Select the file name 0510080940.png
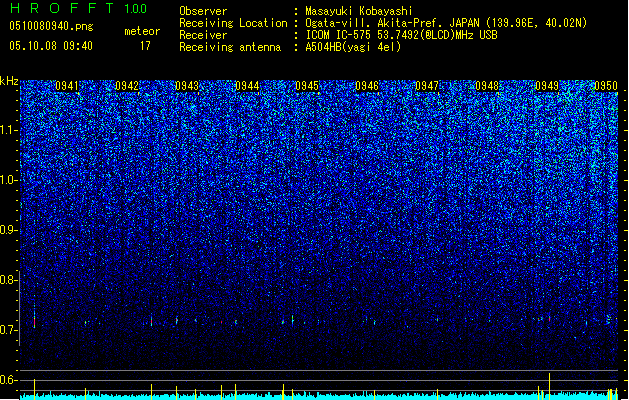The image size is (629, 400). [51, 26]
